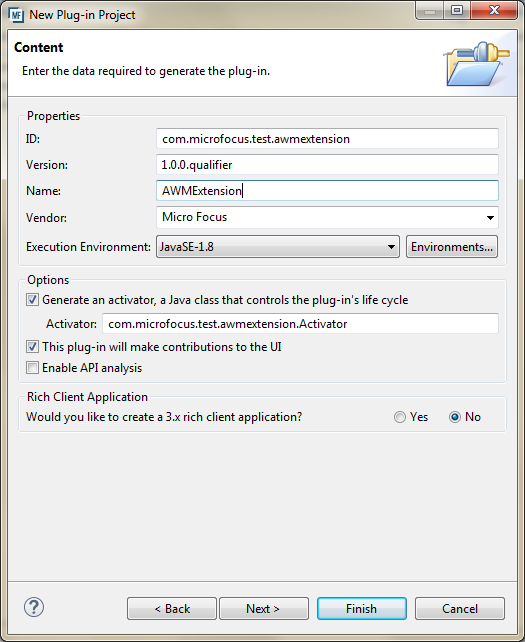Viewport: 525px width, 642px height.
Task: Click the New Plug-in Project title text
Action: point(82,15)
